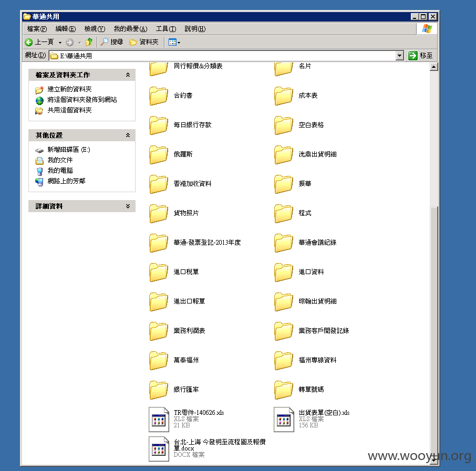Select the 琮翰出貨明細 folder icon

pos(284,301)
